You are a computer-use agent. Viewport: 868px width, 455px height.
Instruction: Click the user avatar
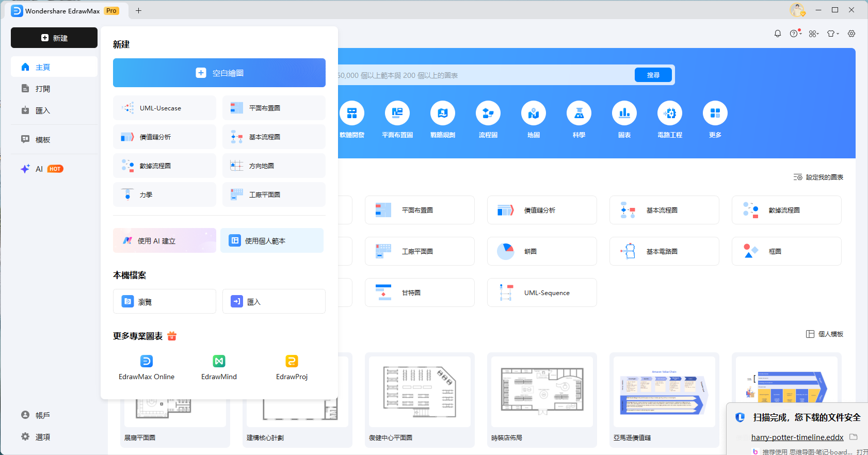click(x=797, y=10)
